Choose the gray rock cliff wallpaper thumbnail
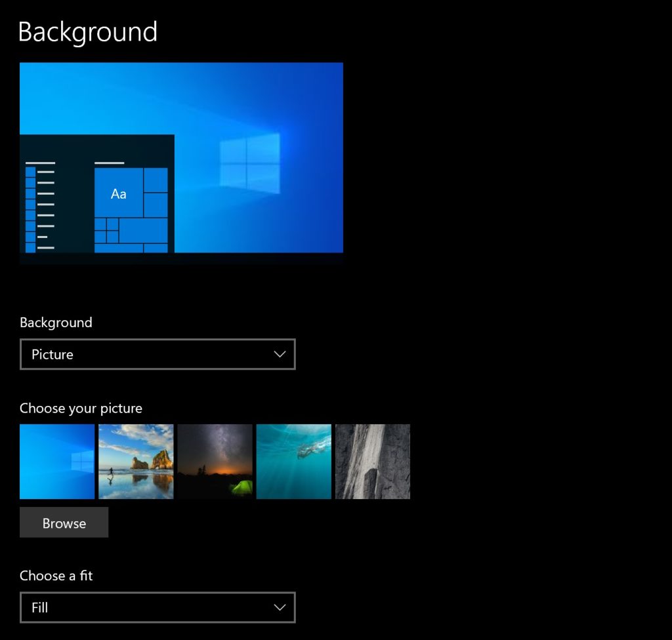 pos(372,462)
